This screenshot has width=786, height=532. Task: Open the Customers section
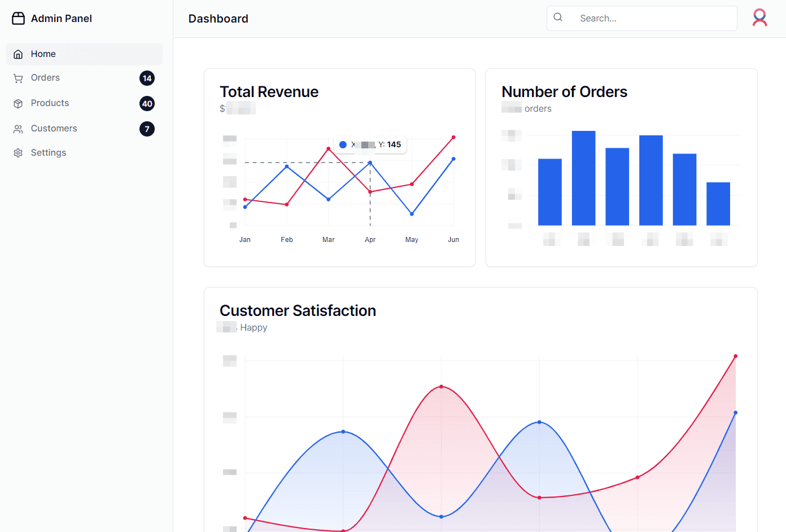[x=84, y=129]
